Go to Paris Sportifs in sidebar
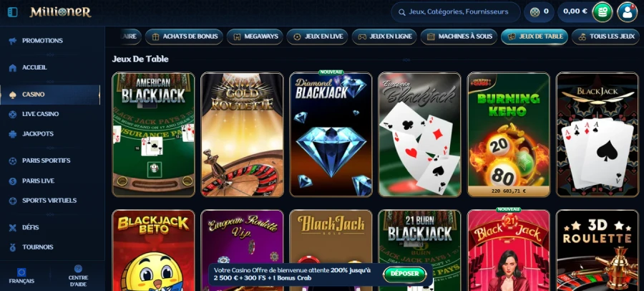 46,161
